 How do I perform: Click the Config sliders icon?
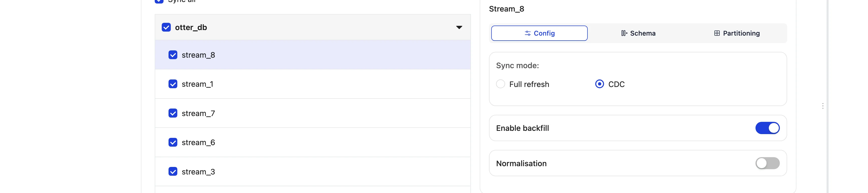[x=527, y=33]
